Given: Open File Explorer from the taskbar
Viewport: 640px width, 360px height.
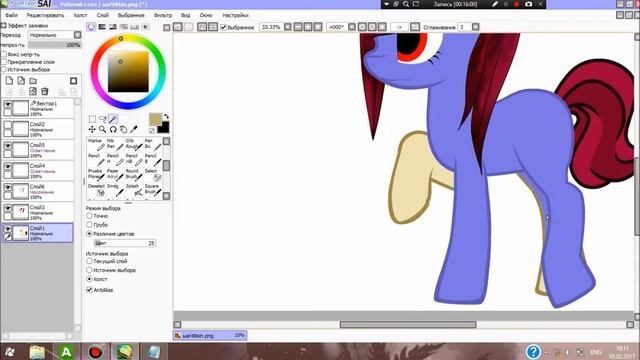Looking at the screenshot, I should [x=37, y=352].
